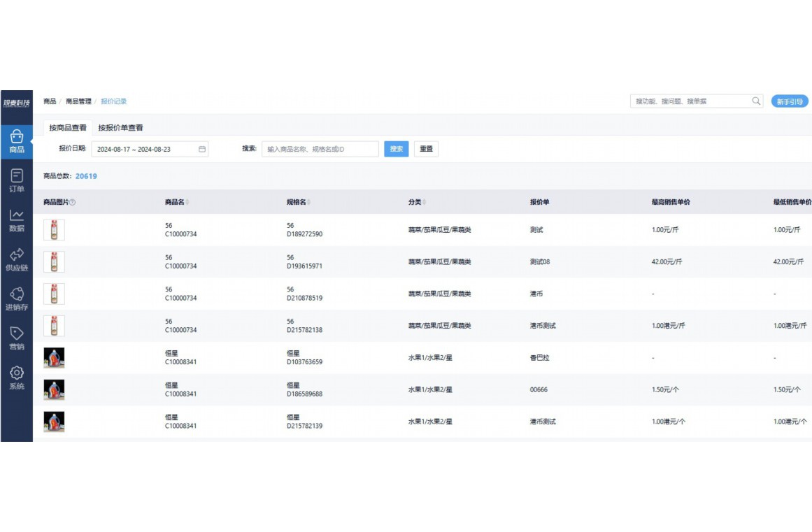Open the 数据 sidebar module

click(x=17, y=220)
